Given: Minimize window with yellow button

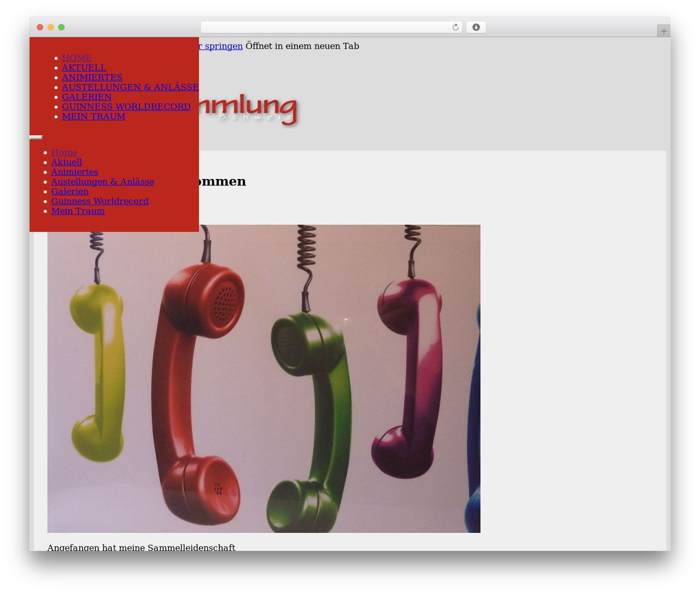Looking at the screenshot, I should coord(50,27).
